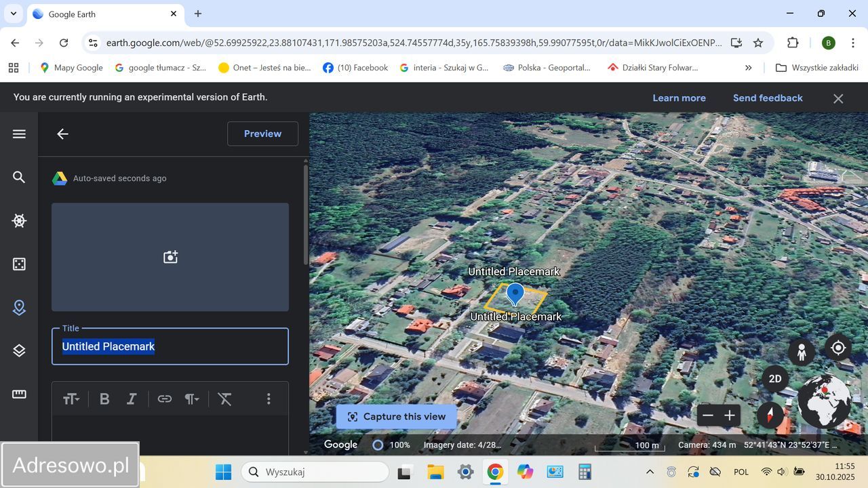Insert a link in the description

pyautogui.click(x=165, y=399)
